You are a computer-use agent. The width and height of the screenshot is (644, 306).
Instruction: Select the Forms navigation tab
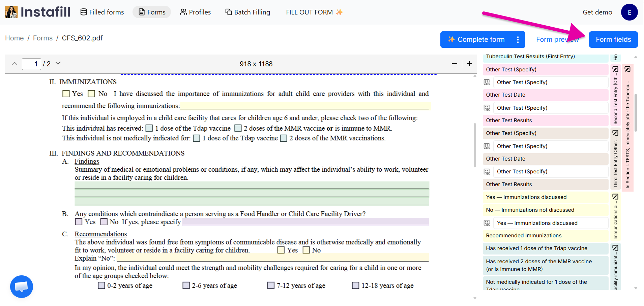tap(152, 12)
